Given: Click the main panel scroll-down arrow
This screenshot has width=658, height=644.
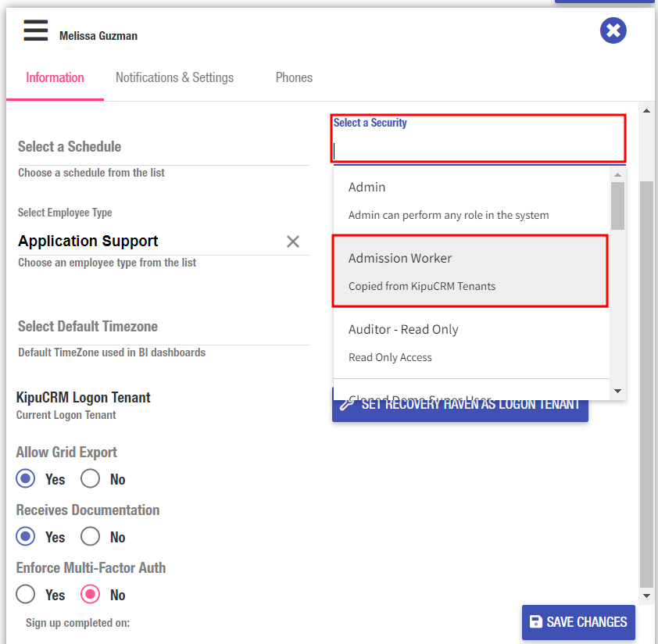Looking at the screenshot, I should pyautogui.click(x=646, y=596).
